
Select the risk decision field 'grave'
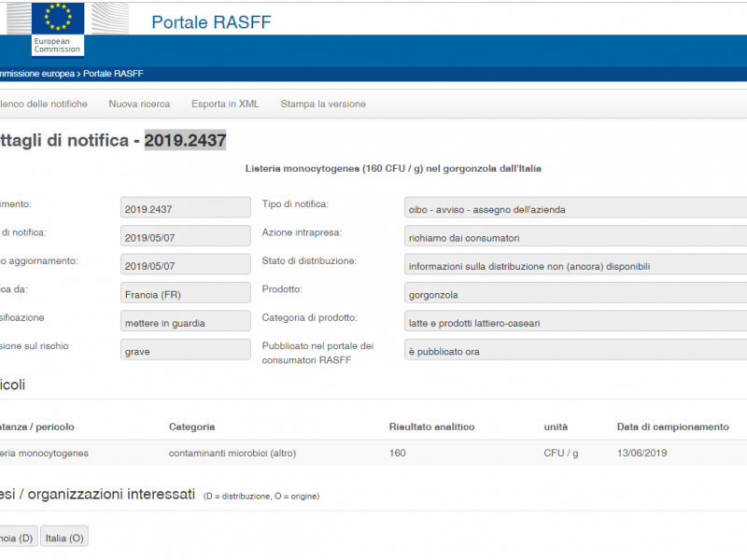[x=185, y=349]
